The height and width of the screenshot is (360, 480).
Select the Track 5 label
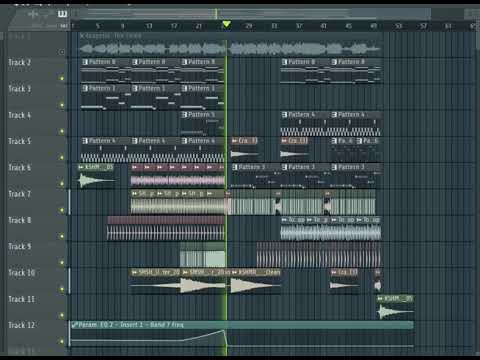(x=19, y=141)
